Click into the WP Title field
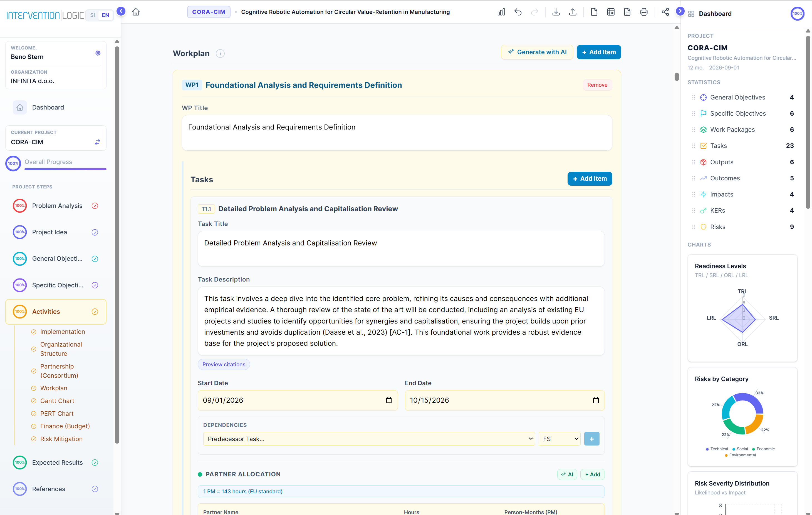 pos(397,133)
